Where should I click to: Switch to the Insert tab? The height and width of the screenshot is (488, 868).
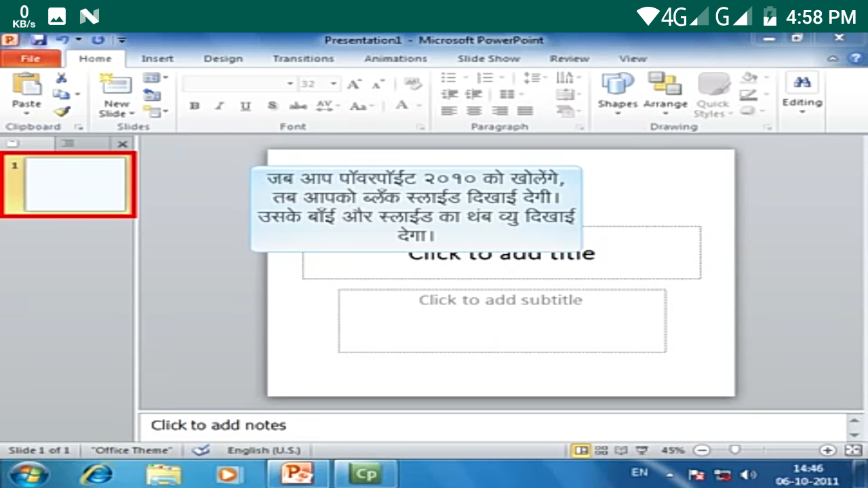tap(157, 59)
